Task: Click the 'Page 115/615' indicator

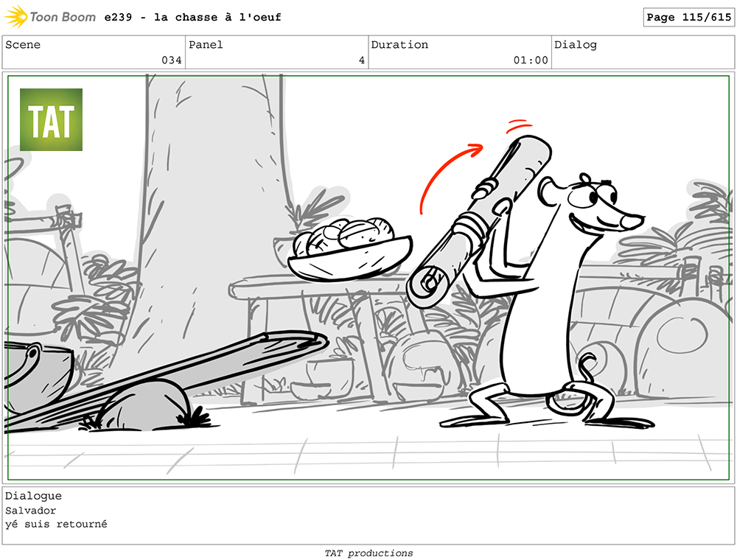Action: tap(688, 18)
